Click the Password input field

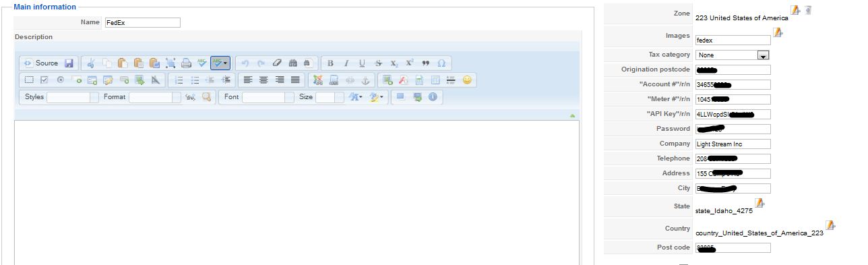733,129
